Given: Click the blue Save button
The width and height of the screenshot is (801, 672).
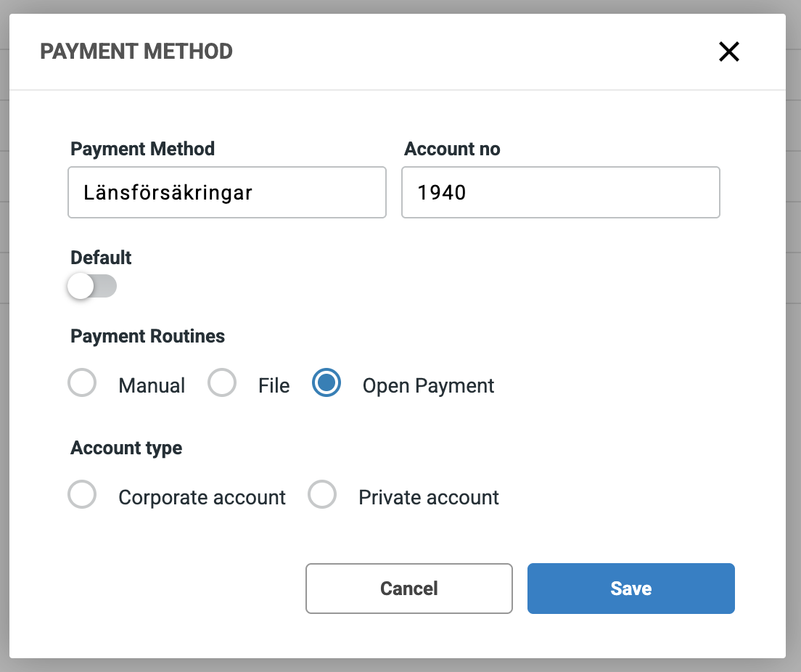Looking at the screenshot, I should point(630,589).
